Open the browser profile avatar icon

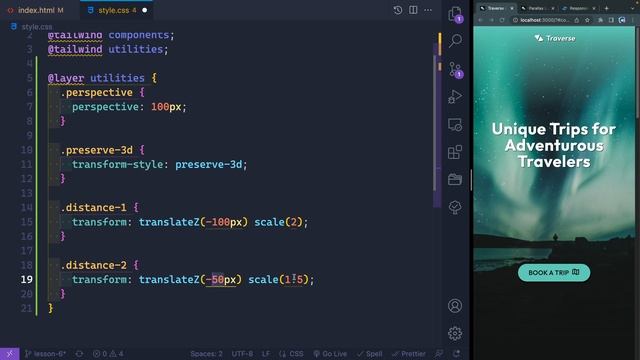[622, 20]
